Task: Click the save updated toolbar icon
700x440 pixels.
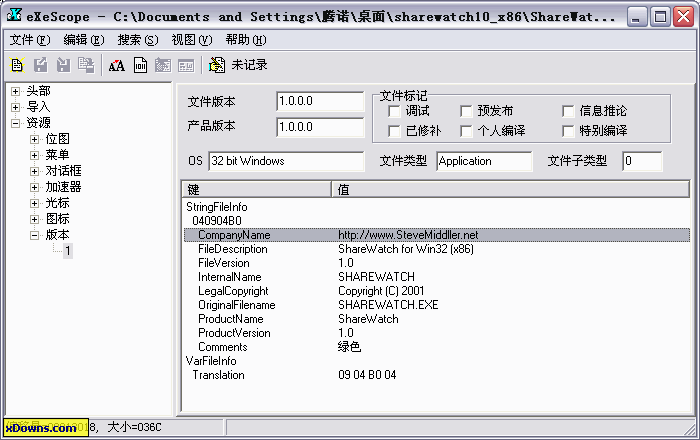Action: coord(86,65)
